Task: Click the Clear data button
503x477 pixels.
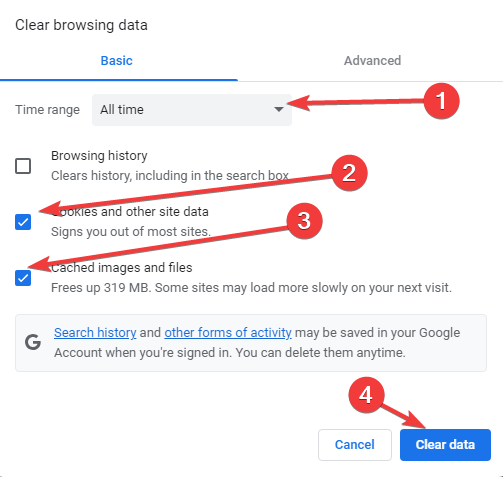Action: point(445,445)
